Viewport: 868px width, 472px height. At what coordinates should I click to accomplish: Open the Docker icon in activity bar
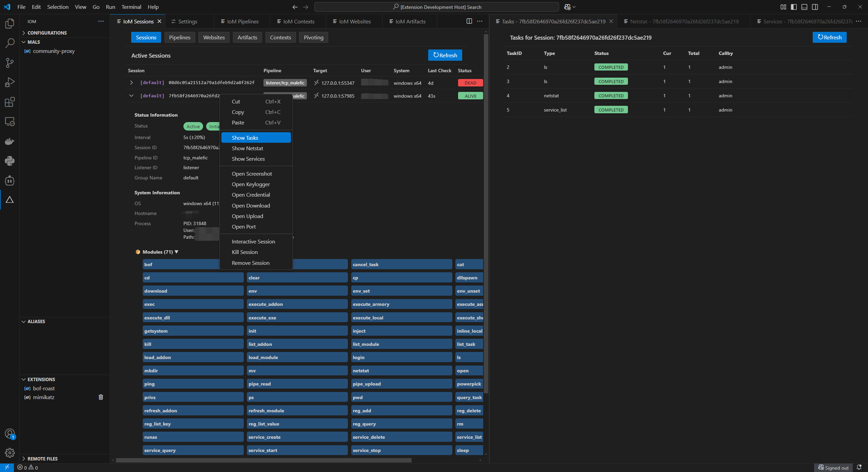point(9,141)
